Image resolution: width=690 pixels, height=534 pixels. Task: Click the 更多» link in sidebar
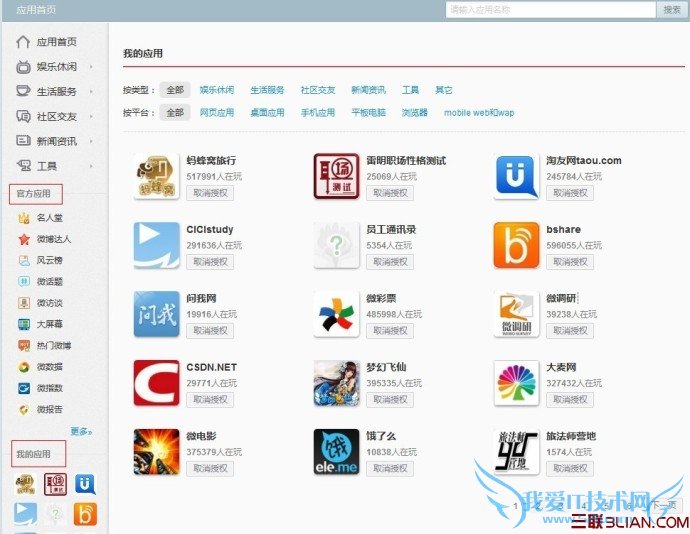(x=81, y=431)
